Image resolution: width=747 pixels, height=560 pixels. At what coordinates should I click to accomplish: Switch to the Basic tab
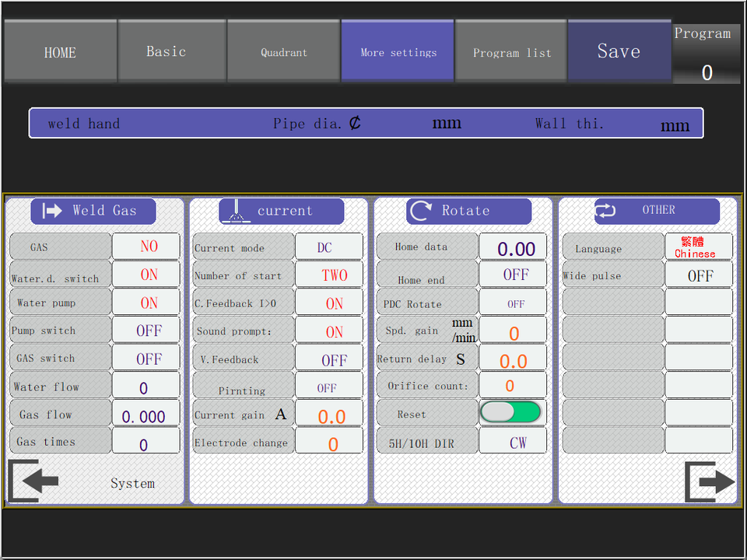[172, 51]
